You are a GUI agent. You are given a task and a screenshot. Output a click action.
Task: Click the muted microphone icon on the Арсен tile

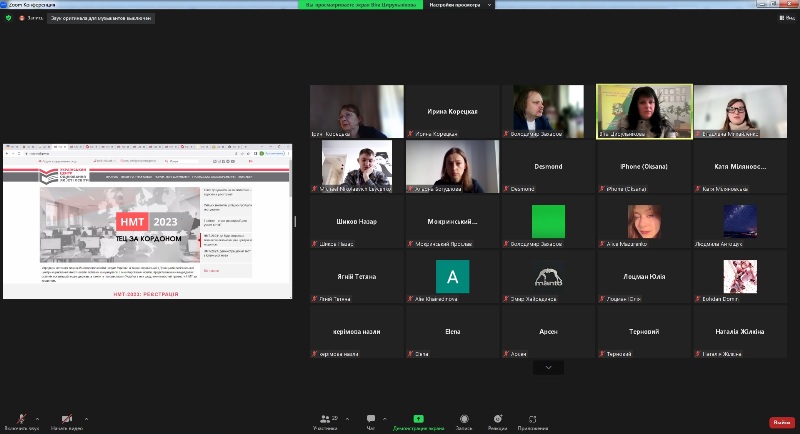pos(507,354)
